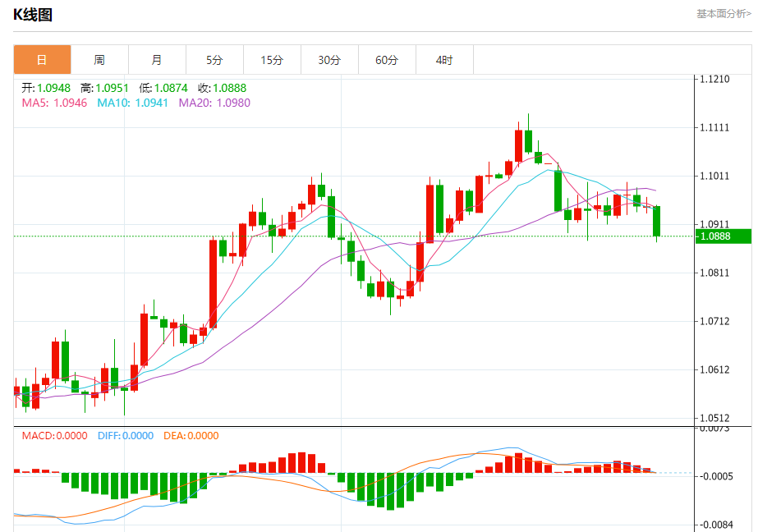The width and height of the screenshot is (758, 532).
Task: Click the 1.0811 price axis label
Action: pos(715,273)
